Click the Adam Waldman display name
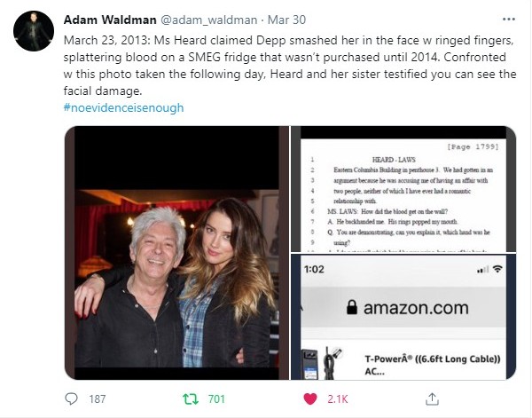532x418 pixels. coord(110,20)
